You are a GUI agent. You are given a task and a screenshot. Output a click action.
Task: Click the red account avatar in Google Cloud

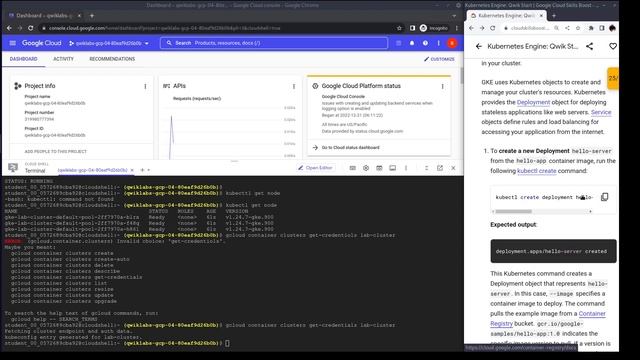point(452,43)
